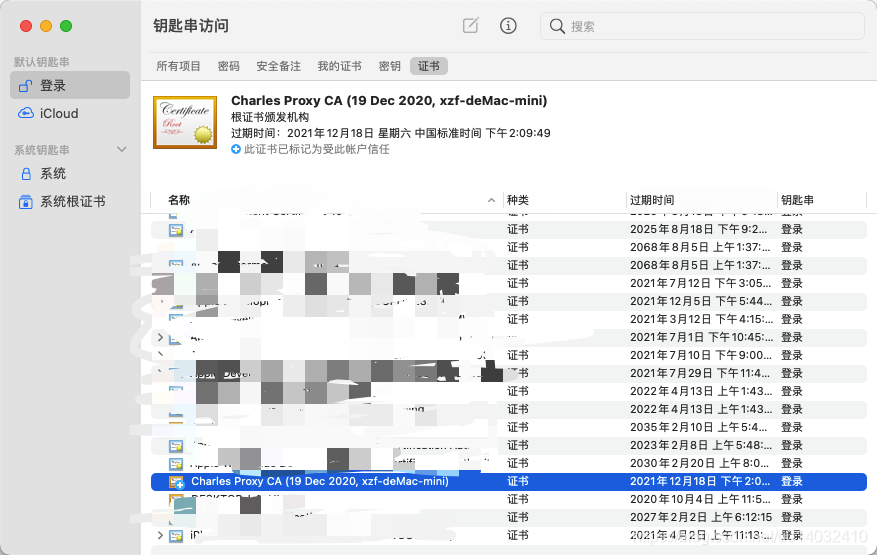
Task: Click the Charles Proxy CA row certificate icon
Action: [176, 482]
